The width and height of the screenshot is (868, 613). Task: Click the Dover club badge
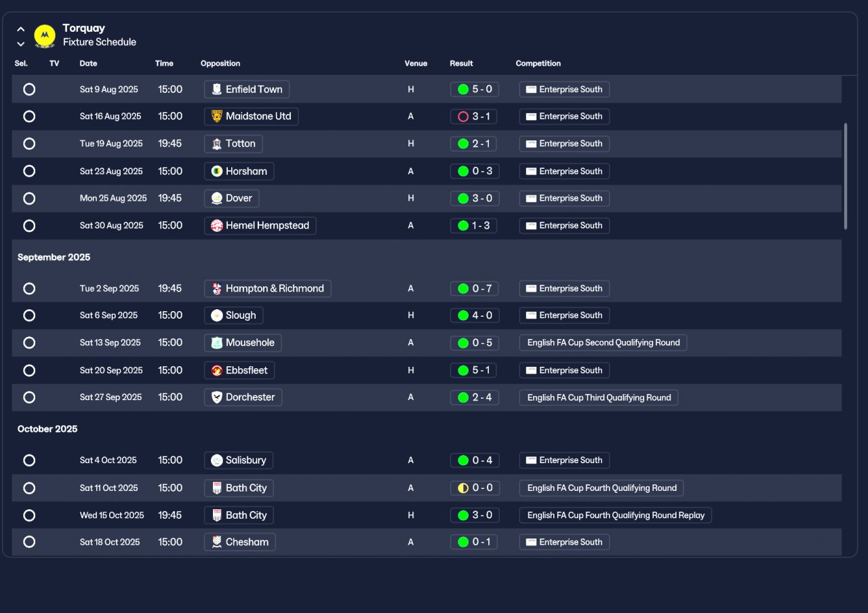point(216,198)
